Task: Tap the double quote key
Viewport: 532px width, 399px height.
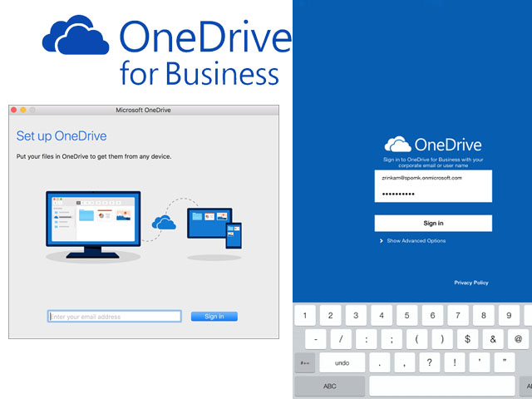Action: click(505, 362)
